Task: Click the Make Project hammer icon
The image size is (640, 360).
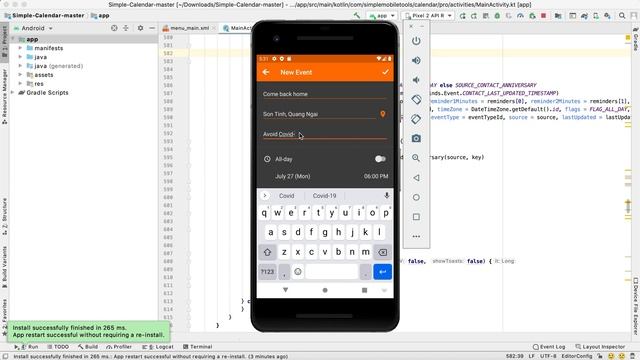Action: (357, 16)
